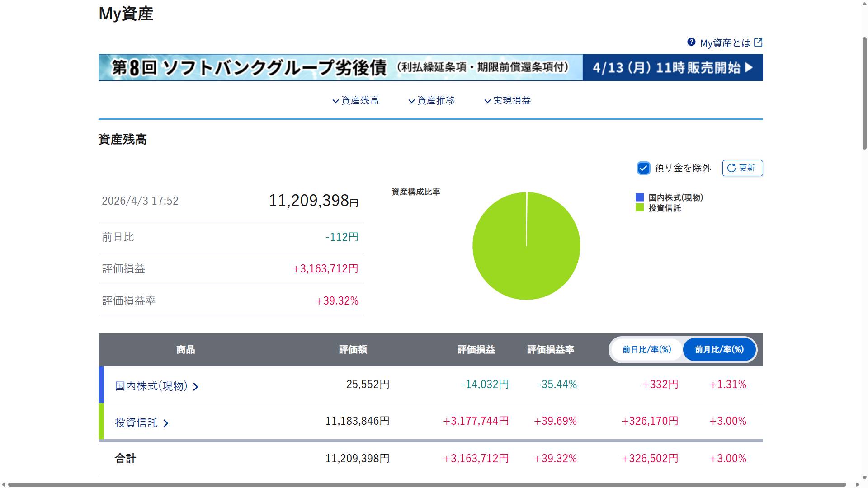Click the green 投資信託 legend square
Screen dimensions: 868x488
[x=639, y=208]
